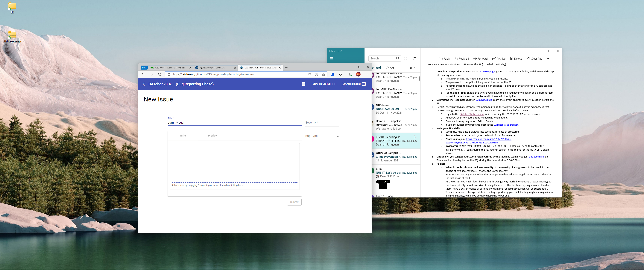Click the logout icon beside LMAOboxhack
The width and height of the screenshot is (644, 270).
pyautogui.click(x=364, y=84)
